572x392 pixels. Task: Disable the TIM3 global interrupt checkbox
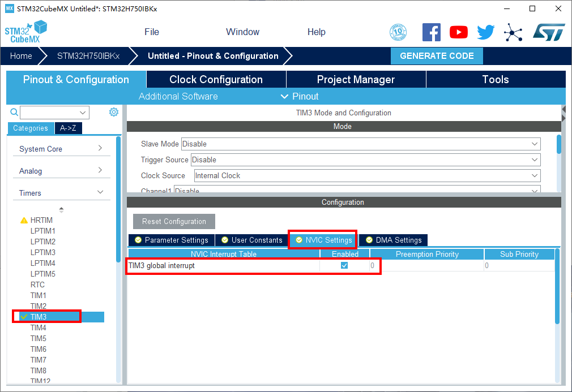[x=344, y=265]
